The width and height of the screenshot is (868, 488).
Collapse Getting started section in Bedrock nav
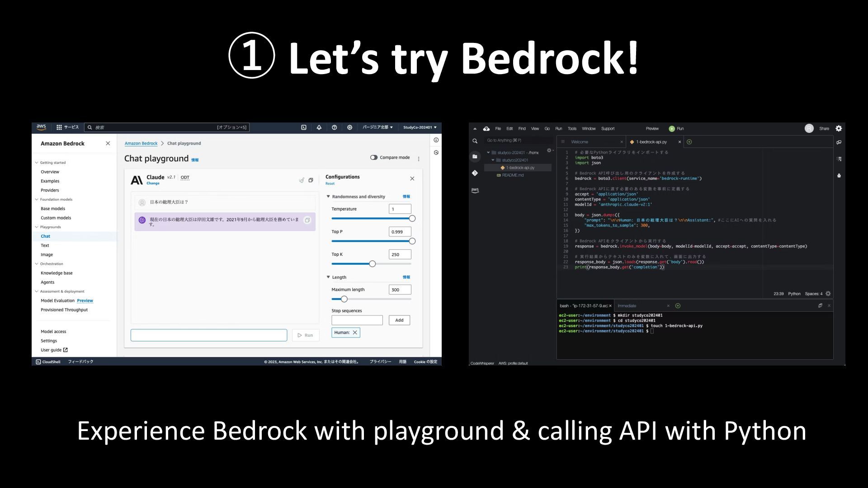pyautogui.click(x=37, y=163)
